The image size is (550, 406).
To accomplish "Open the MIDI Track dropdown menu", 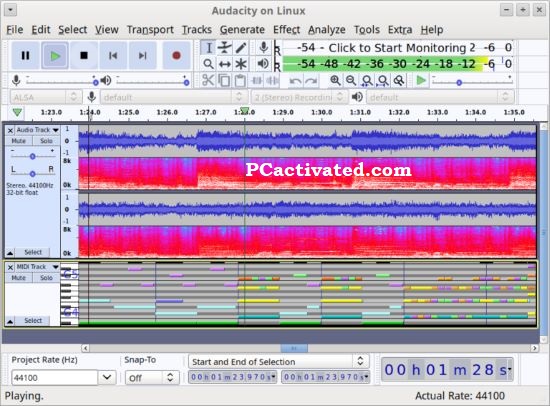I will point(55,267).
